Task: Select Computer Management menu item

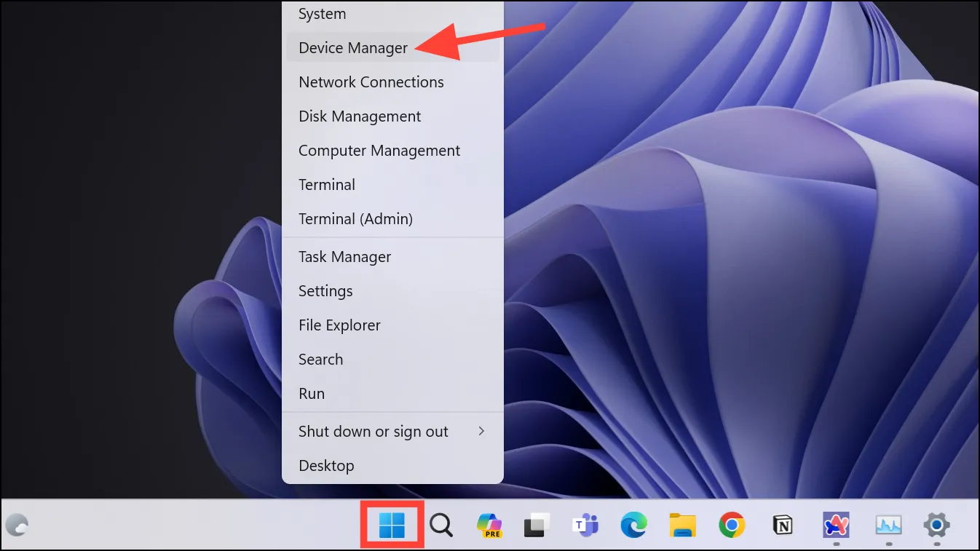Action: point(379,151)
